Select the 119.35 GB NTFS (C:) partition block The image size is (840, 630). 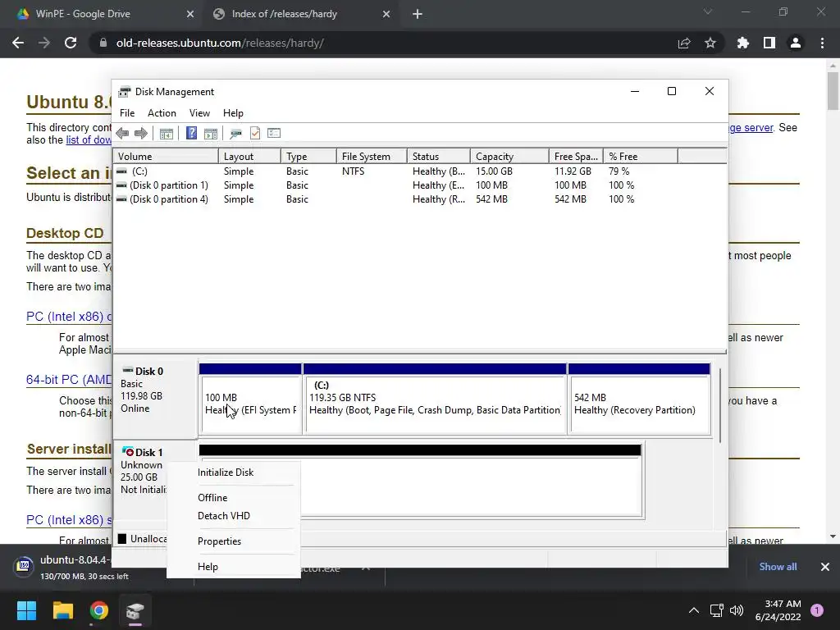tap(435, 399)
